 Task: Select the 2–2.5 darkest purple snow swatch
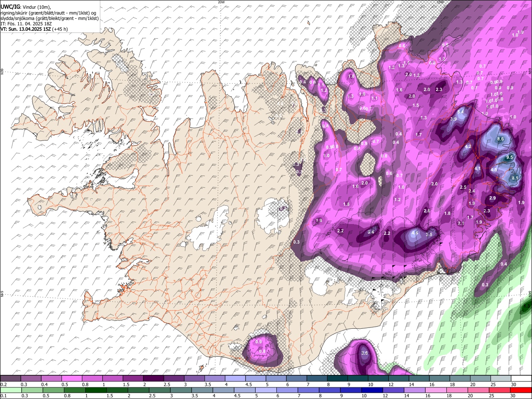153,379
